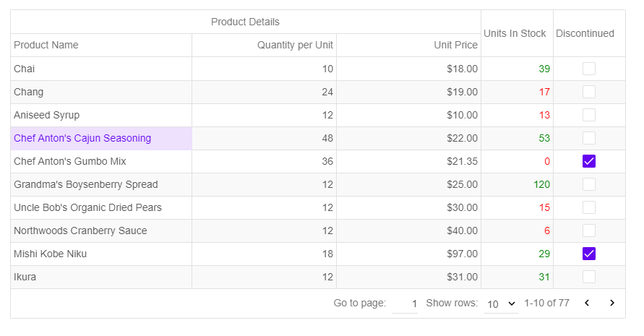The width and height of the screenshot is (644, 336).
Task: Click the Northwoods Cranberry Sauce row
Action: click(x=80, y=231)
